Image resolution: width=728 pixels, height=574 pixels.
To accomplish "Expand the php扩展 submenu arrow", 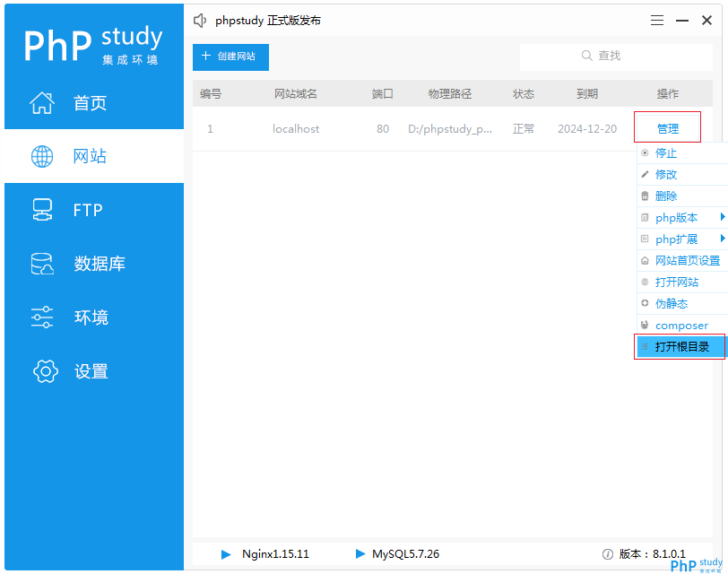I will point(723,239).
